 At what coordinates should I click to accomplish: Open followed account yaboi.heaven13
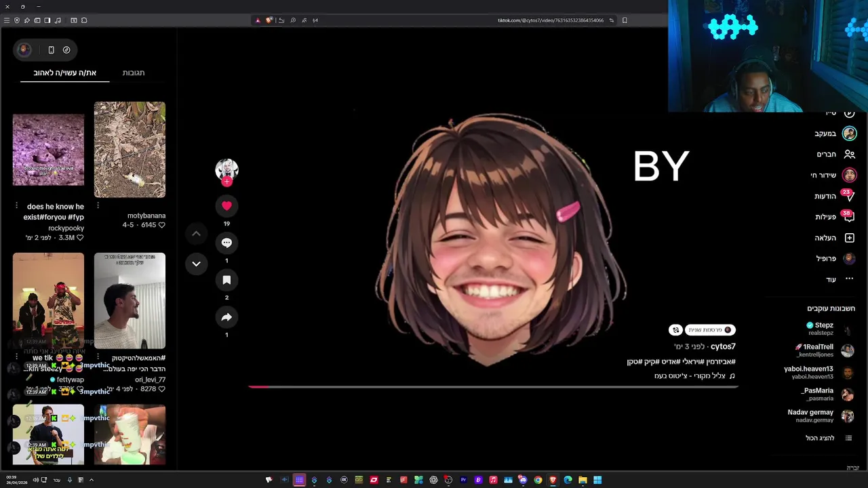pyautogui.click(x=818, y=372)
